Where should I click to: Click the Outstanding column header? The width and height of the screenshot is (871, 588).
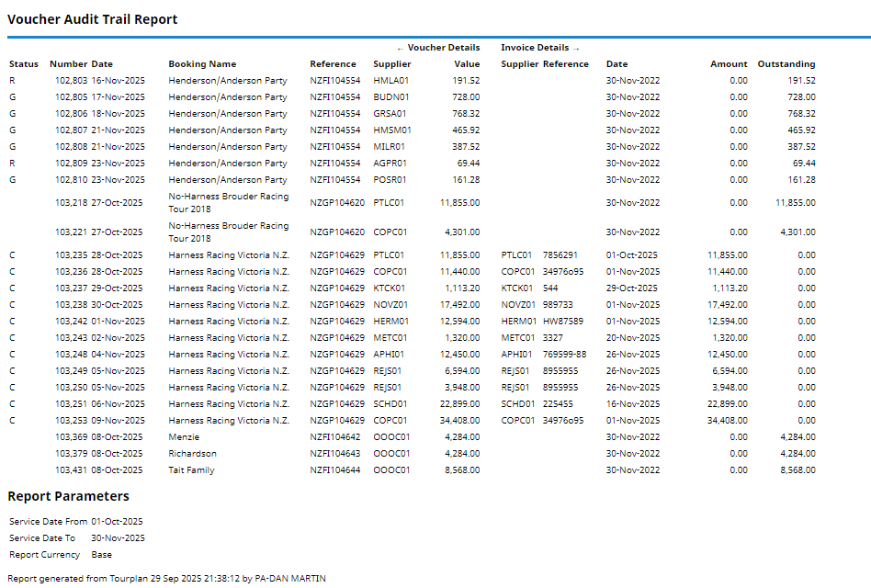[786, 64]
